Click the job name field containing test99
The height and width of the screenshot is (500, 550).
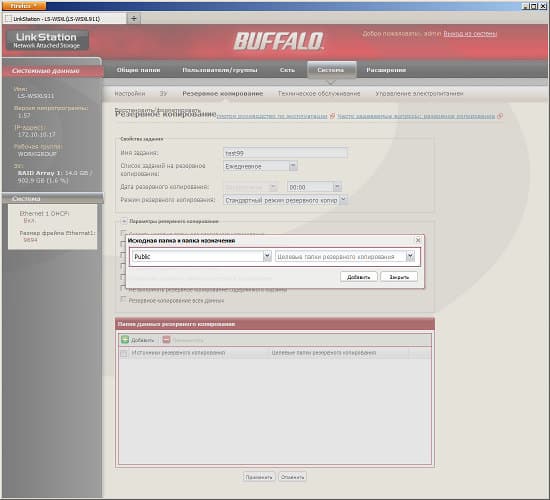(285, 153)
